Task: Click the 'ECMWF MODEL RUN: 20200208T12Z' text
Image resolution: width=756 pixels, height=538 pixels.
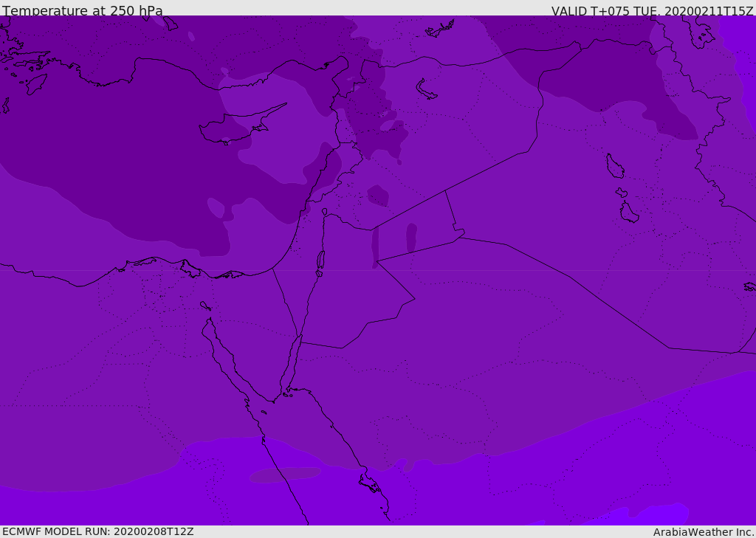Action: (x=98, y=531)
